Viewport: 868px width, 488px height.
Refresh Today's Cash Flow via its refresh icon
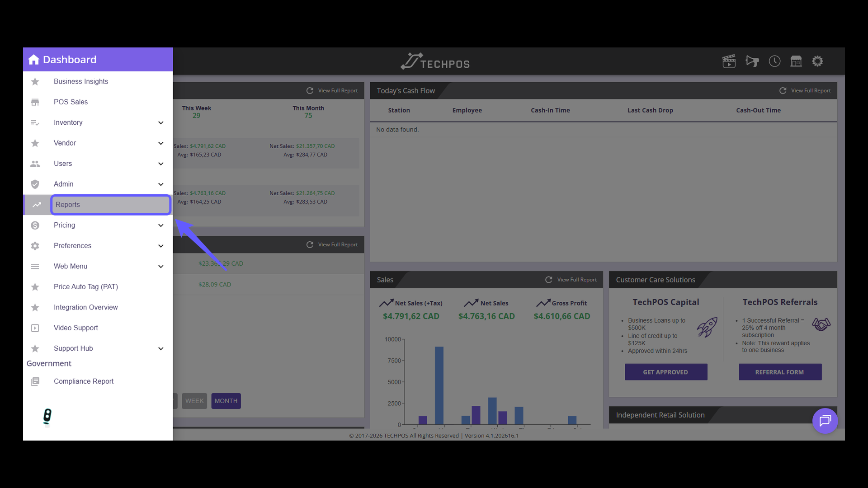pyautogui.click(x=783, y=90)
